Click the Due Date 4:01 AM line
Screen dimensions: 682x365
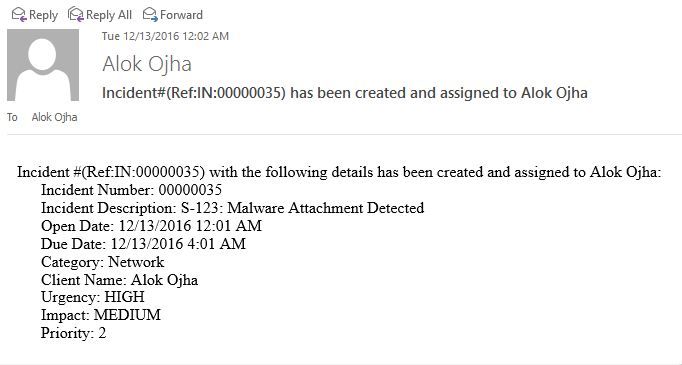[143, 244]
